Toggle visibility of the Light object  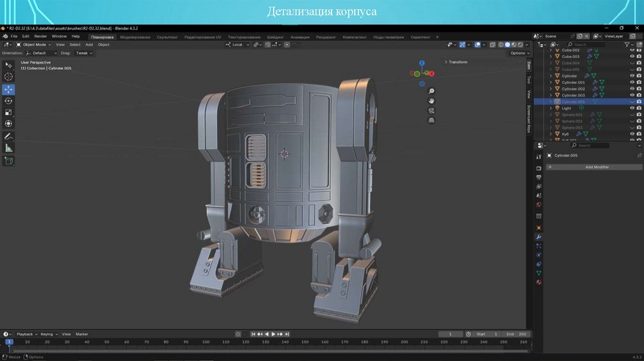click(632, 108)
